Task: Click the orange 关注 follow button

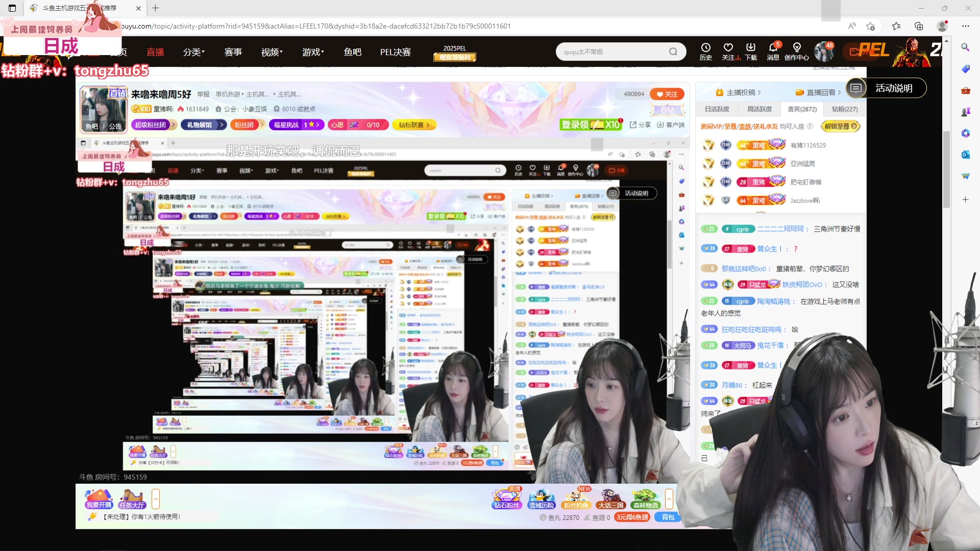Action: pos(667,94)
